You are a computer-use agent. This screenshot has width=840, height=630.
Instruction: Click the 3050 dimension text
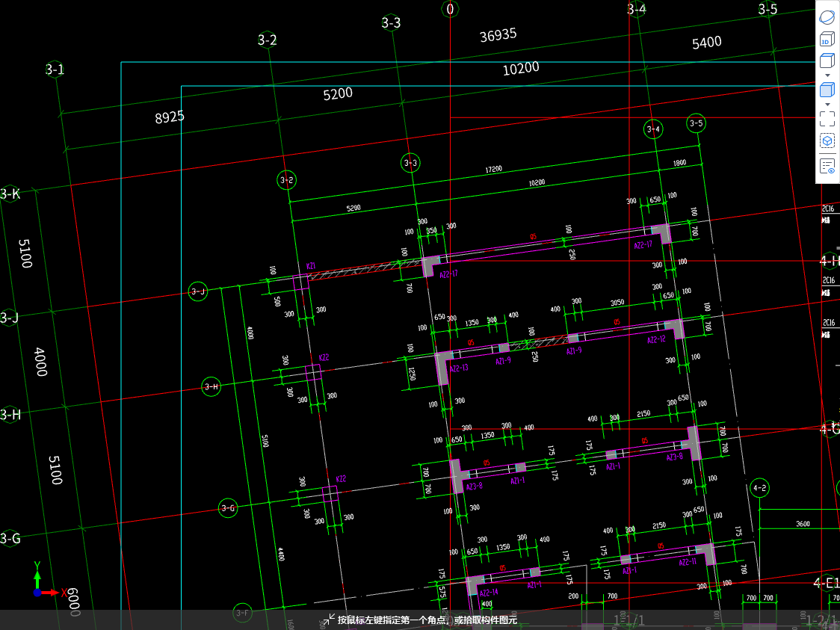coord(617,303)
